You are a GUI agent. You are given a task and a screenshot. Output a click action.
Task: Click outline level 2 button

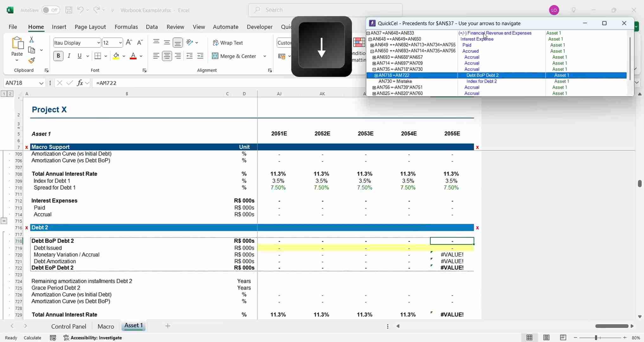(10, 94)
